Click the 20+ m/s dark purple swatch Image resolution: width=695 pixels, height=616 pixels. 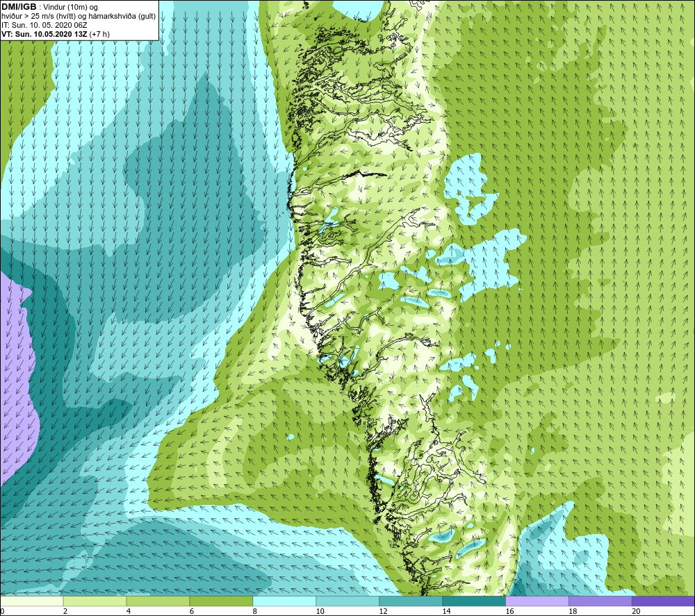pyautogui.click(x=664, y=601)
